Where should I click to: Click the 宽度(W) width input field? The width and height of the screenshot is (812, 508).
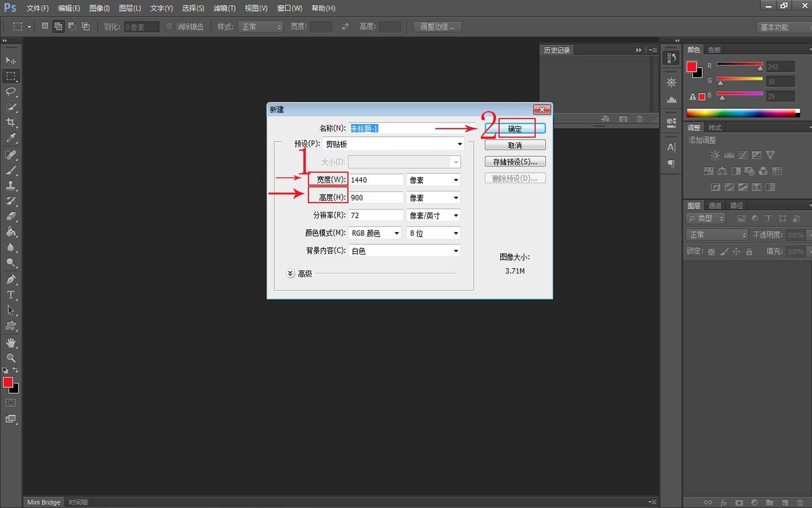[x=376, y=180]
